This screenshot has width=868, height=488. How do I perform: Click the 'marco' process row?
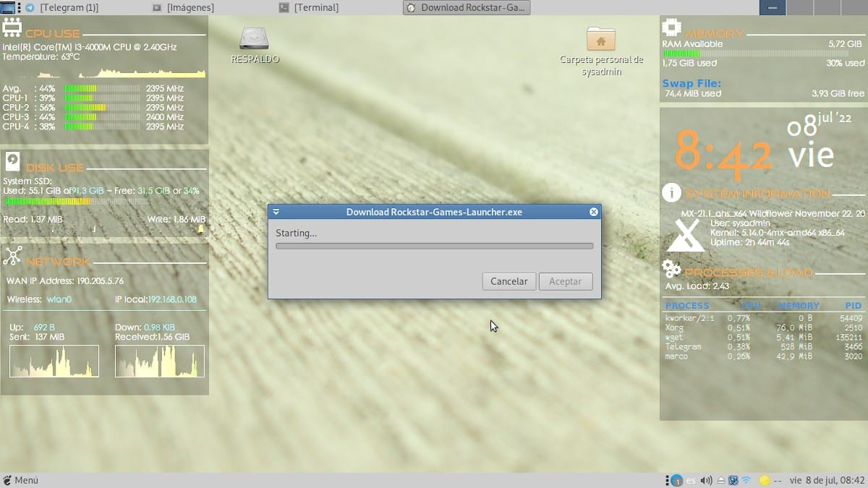point(764,356)
